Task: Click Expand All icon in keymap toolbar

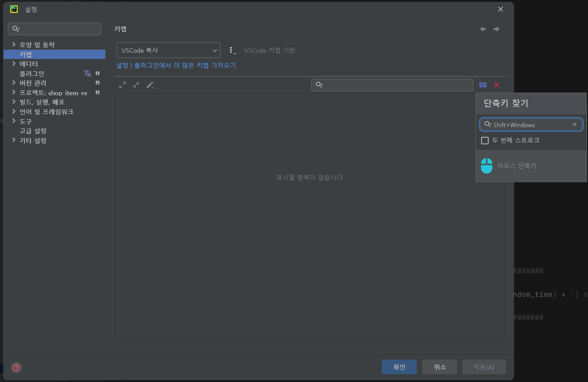Action: coord(123,85)
